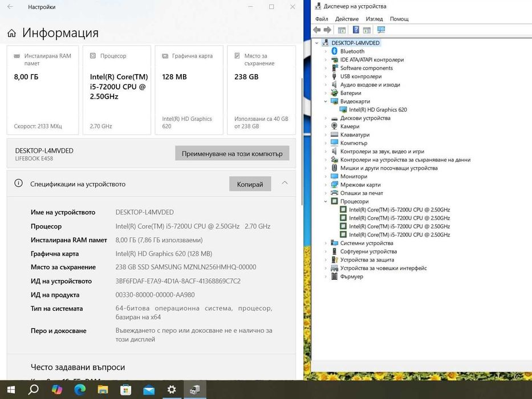Click product ID 00330-80000-00000-AA980
Image resolution: width=532 pixels, height=399 pixels.
coord(155,295)
